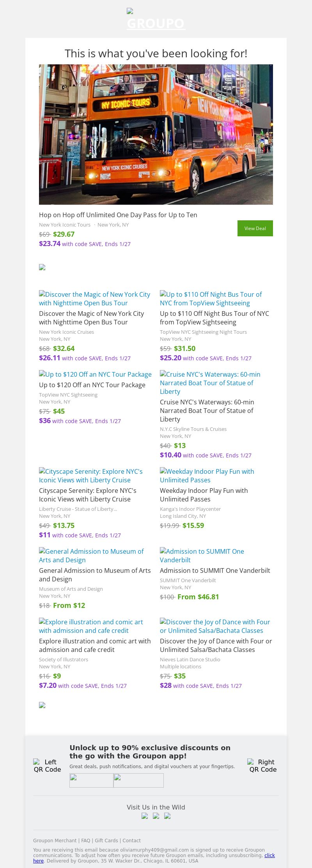Click the Groupon logo at the top

156,19
